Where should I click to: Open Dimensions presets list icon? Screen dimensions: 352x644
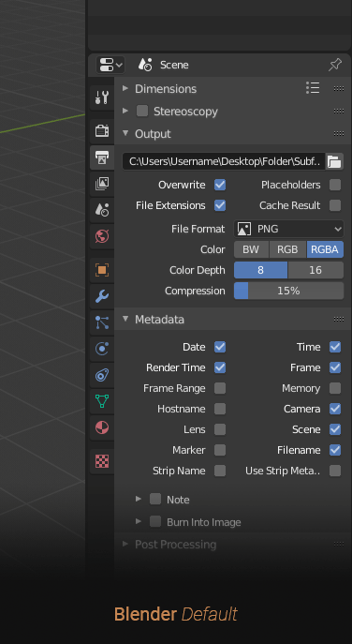[313, 88]
